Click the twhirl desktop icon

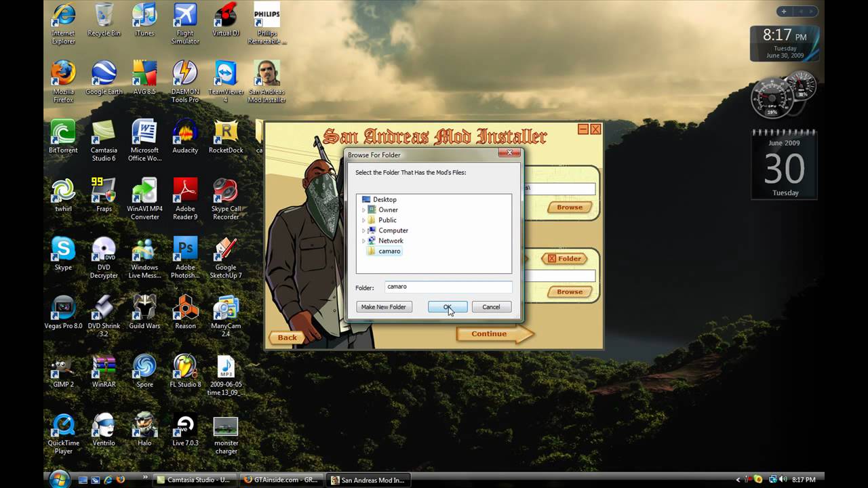tap(63, 195)
